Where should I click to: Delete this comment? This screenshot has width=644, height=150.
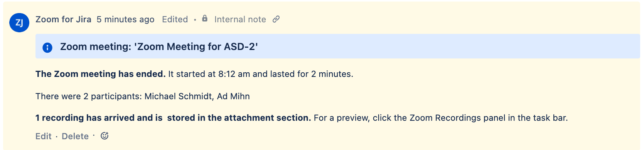pos(75,136)
